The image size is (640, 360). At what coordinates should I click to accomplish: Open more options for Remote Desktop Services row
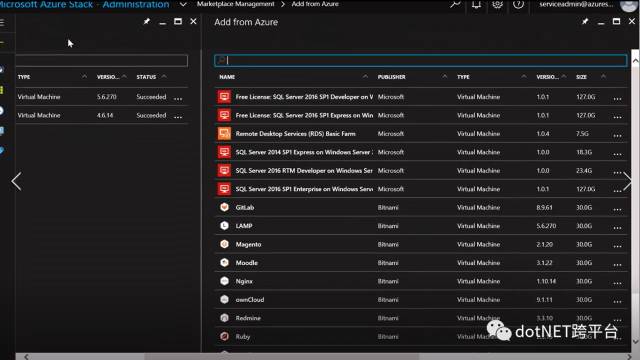click(x=617, y=136)
